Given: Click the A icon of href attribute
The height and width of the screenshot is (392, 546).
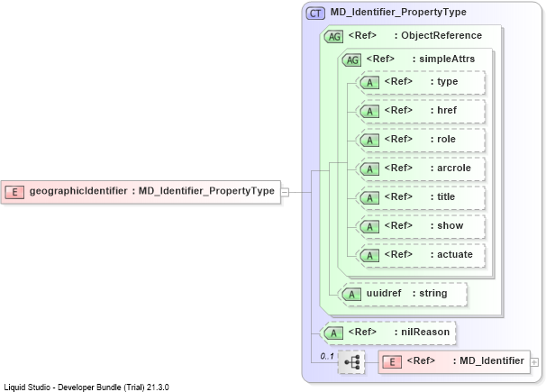Looking at the screenshot, I should 369,112.
